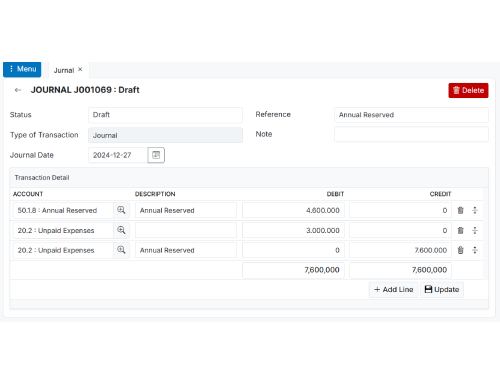Click the Status field showing Draft
The height and width of the screenshot is (385, 500).
click(x=165, y=115)
